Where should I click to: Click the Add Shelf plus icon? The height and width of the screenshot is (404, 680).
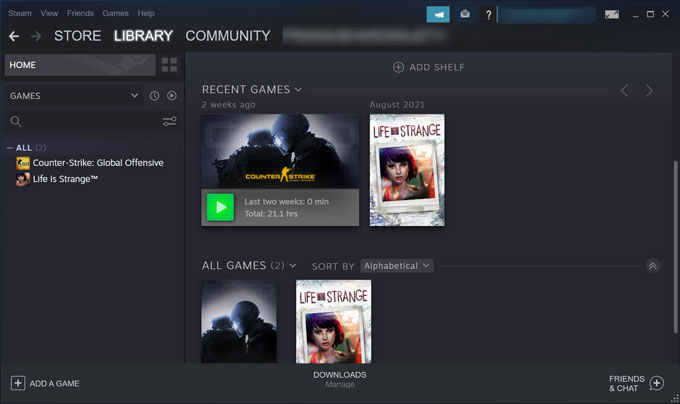[x=398, y=67]
